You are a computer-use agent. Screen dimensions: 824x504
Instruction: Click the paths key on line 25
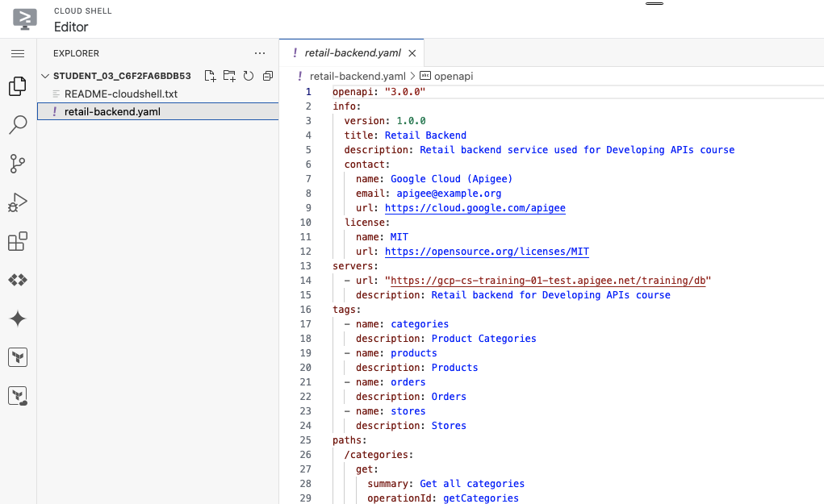click(347, 440)
